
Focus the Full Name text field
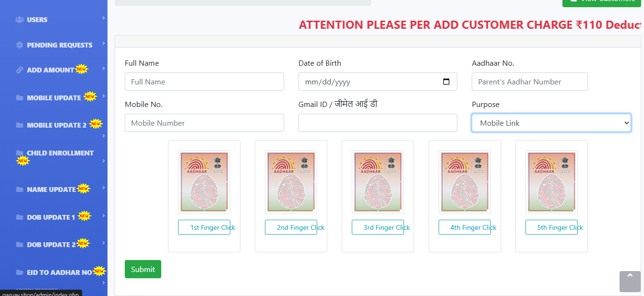[x=204, y=82]
